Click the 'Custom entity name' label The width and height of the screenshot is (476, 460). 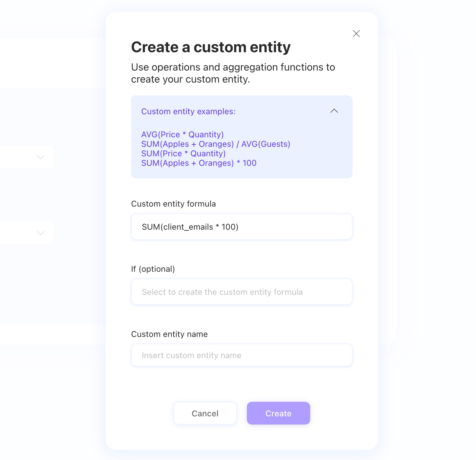coord(169,334)
